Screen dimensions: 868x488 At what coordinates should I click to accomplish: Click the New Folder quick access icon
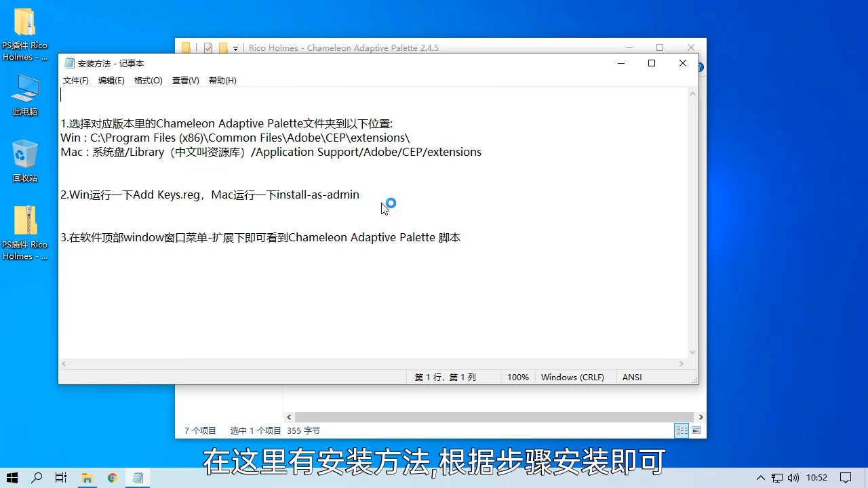(x=222, y=47)
